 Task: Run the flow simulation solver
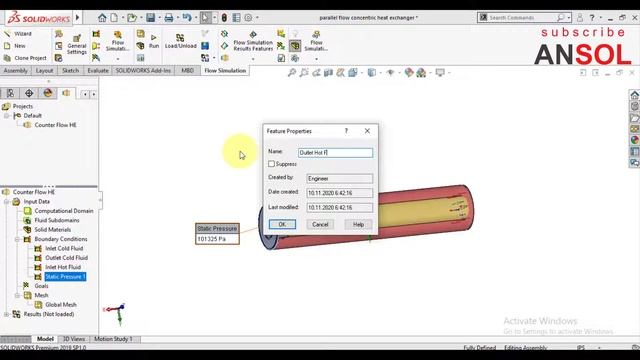click(154, 42)
